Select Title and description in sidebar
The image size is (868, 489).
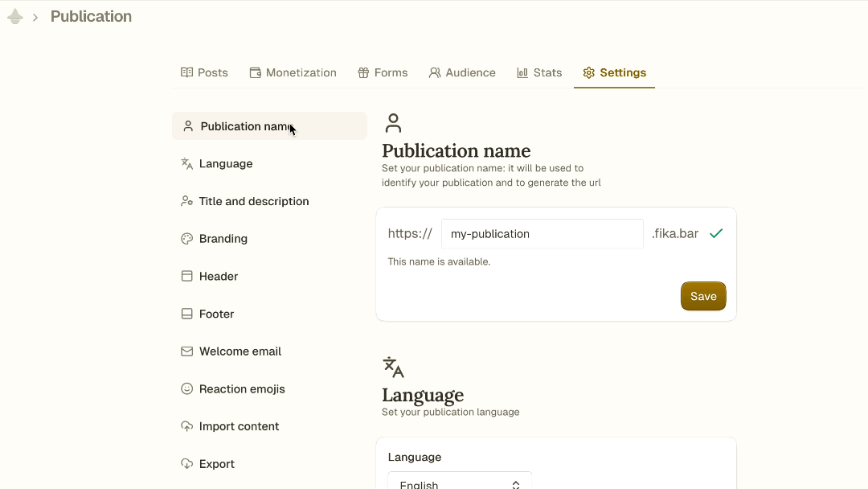(253, 202)
